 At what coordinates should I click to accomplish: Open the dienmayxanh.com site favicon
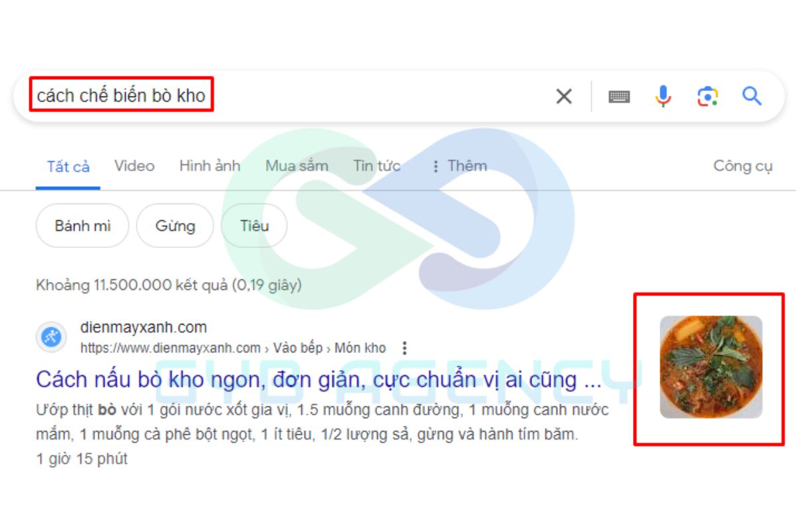(x=51, y=337)
